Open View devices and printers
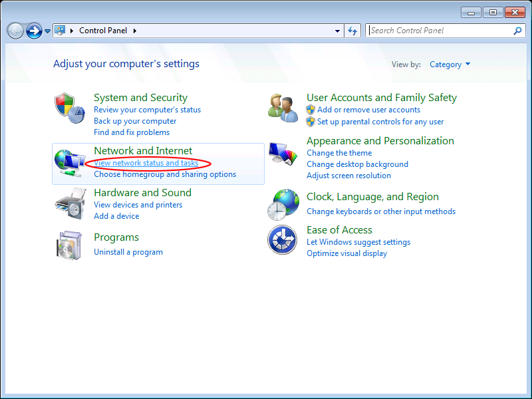 [138, 205]
